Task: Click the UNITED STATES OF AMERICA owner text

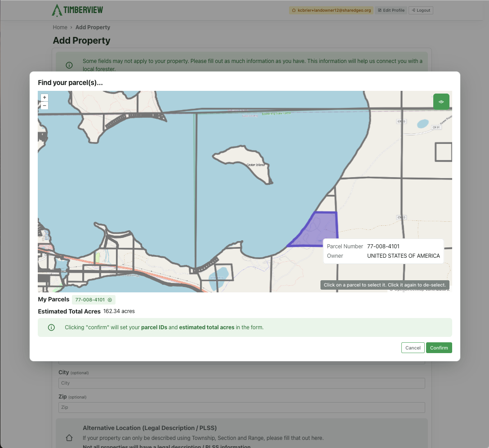Action: coord(403,255)
